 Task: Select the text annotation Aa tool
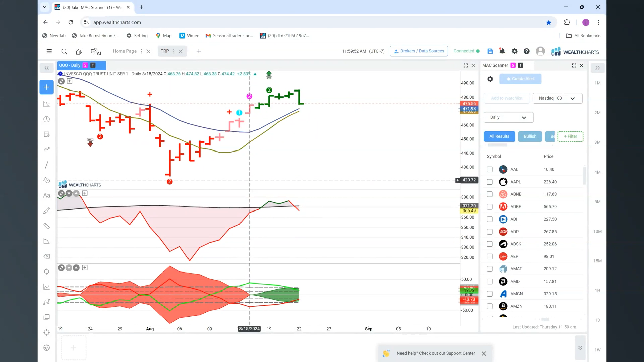[x=46, y=195]
